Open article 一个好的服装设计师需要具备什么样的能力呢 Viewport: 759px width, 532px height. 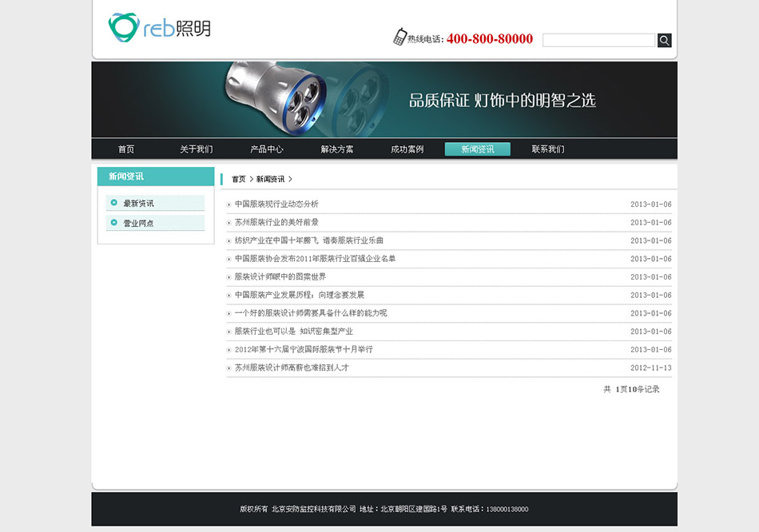point(311,313)
